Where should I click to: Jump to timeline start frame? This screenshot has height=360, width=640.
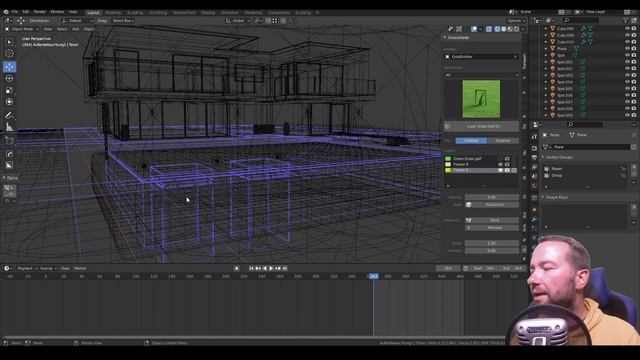coord(251,268)
